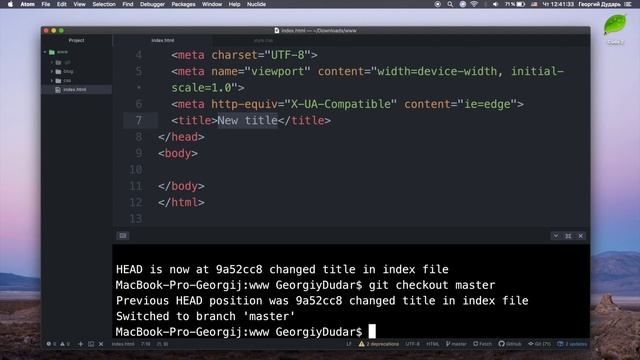Click the closing body tag on line 11
This screenshot has height=360, width=640.
[181, 186]
